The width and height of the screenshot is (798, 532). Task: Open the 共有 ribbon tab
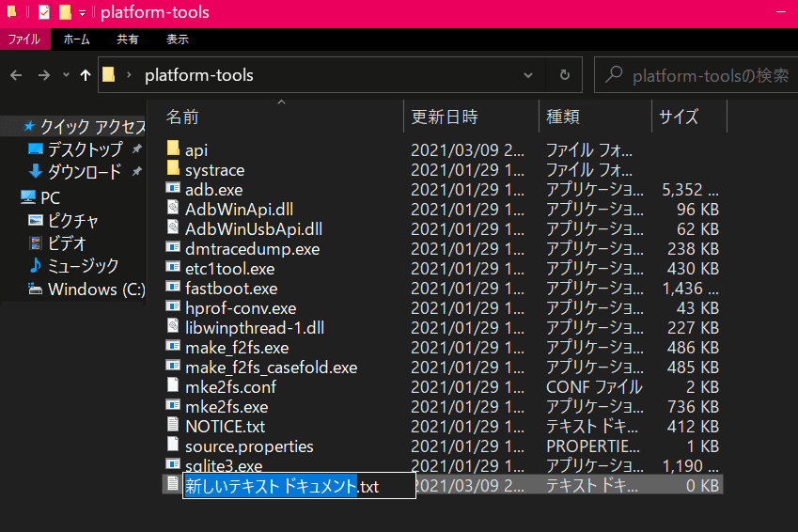click(x=127, y=39)
